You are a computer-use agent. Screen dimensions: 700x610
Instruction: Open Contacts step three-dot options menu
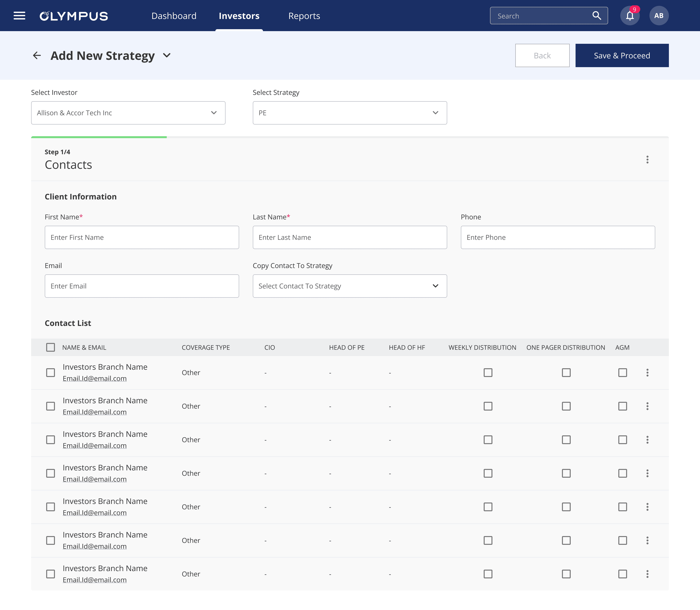click(647, 160)
